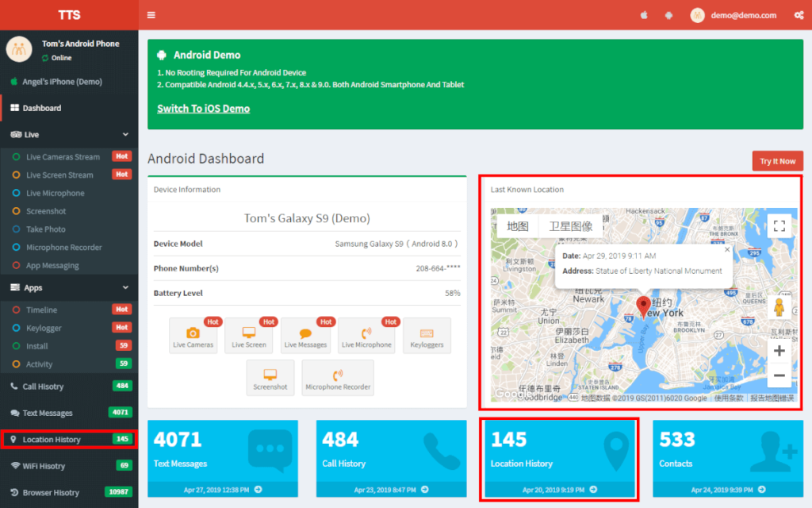Viewport: 812px width, 508px height.
Task: Click the Switch To iOS Demo link
Action: (x=203, y=109)
